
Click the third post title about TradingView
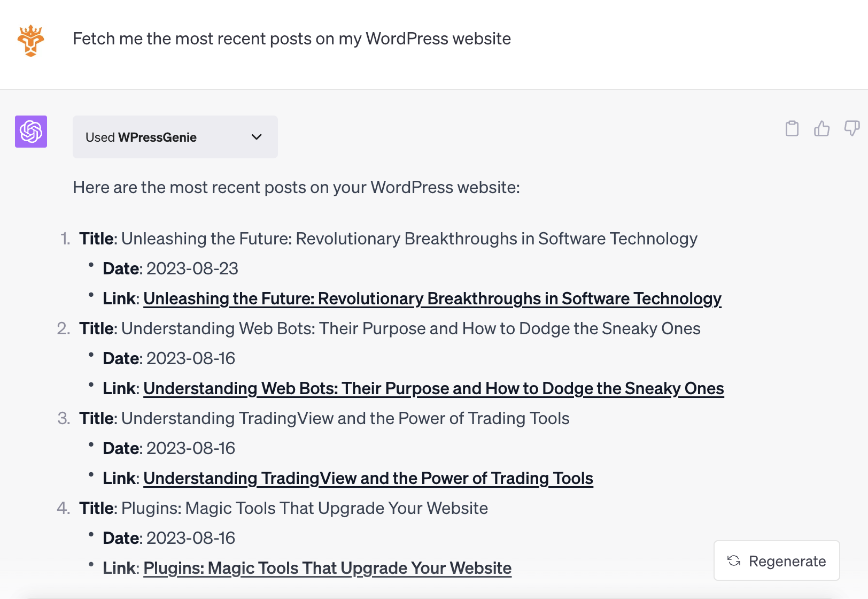(x=345, y=418)
